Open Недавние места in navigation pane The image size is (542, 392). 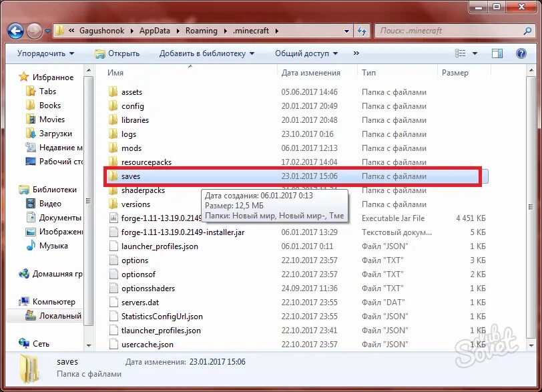pos(54,148)
